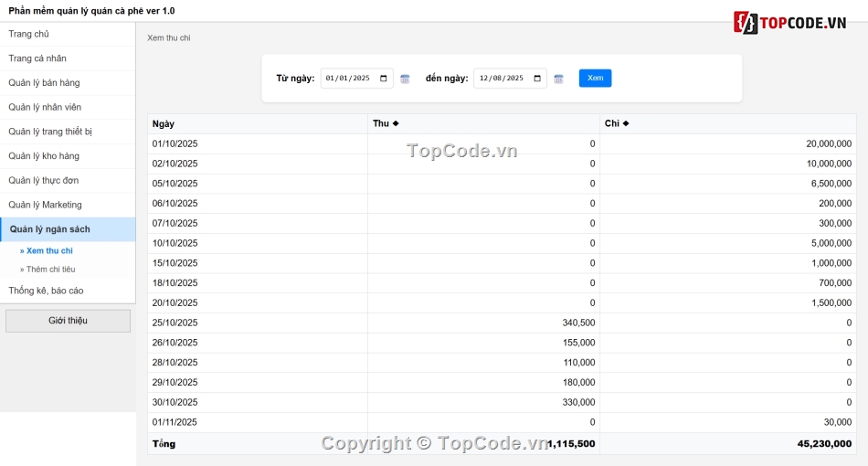Click the Từ ngày date text 01/01/2025

tap(347, 78)
